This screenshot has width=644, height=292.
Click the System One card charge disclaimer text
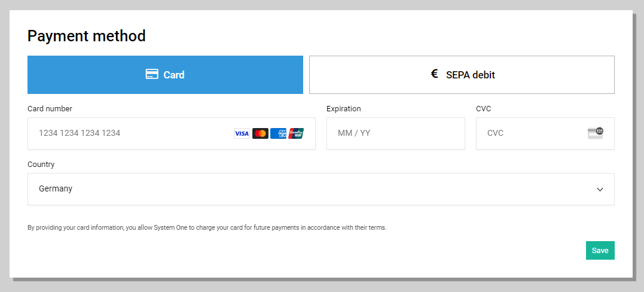point(207,227)
